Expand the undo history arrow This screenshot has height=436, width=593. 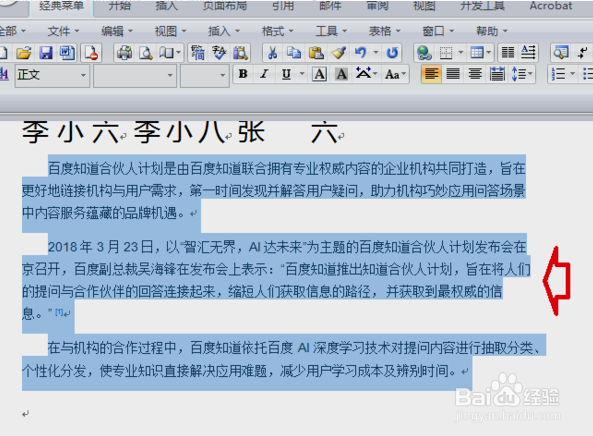pos(376,52)
